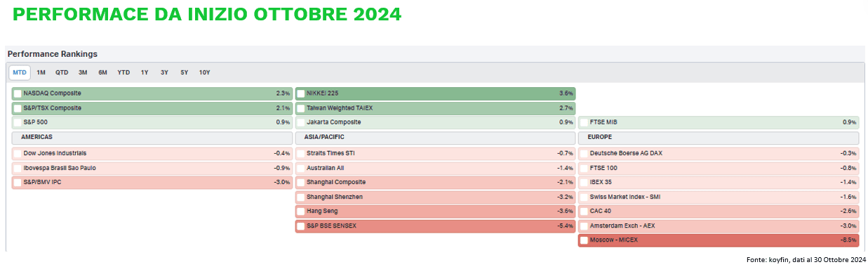Tick the CAC 40 checkbox
868x267 pixels.
coord(584,211)
